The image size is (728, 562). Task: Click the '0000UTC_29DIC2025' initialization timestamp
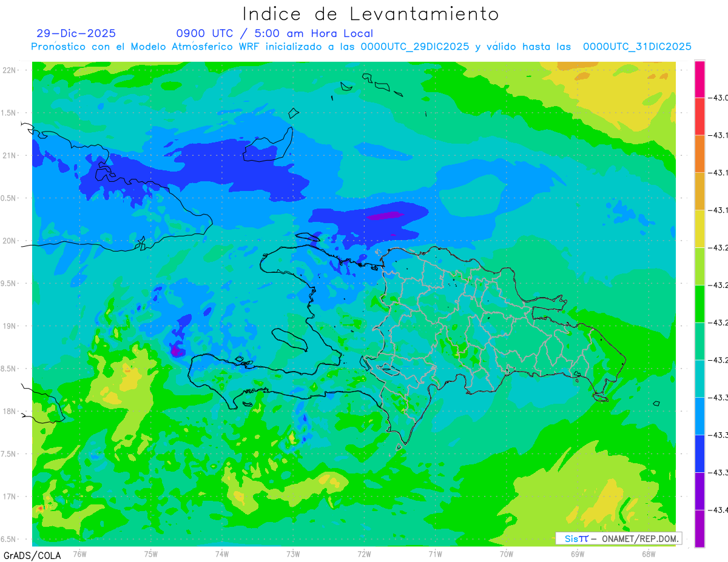[x=414, y=47]
